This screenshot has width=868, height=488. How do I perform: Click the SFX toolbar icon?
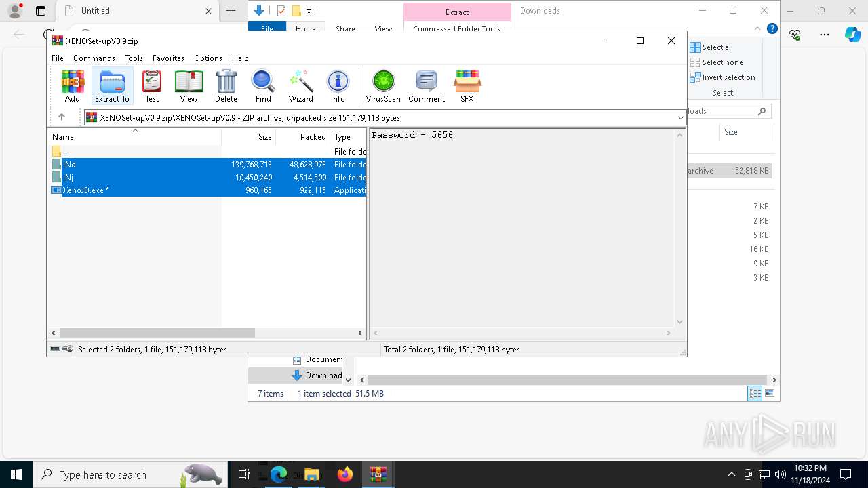(467, 86)
